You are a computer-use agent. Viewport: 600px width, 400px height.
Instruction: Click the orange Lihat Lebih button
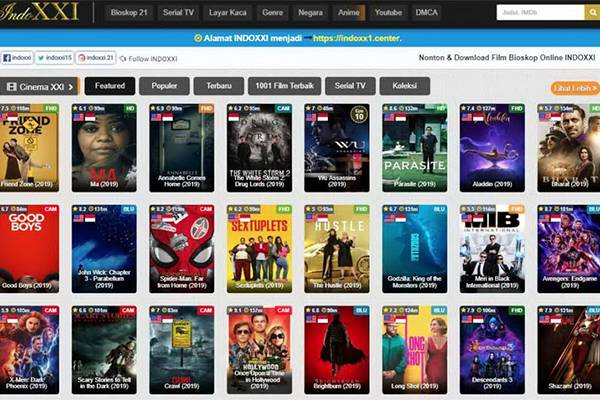click(x=575, y=88)
